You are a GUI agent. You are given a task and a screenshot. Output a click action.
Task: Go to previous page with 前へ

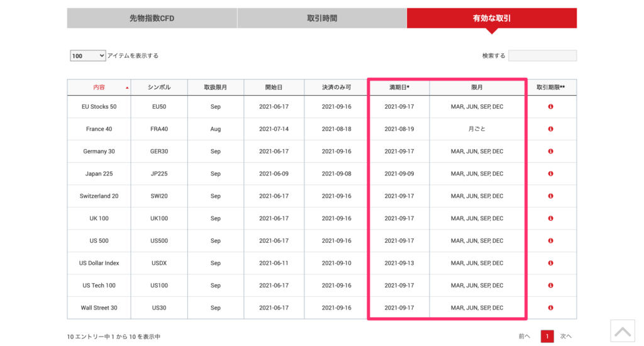click(x=524, y=336)
